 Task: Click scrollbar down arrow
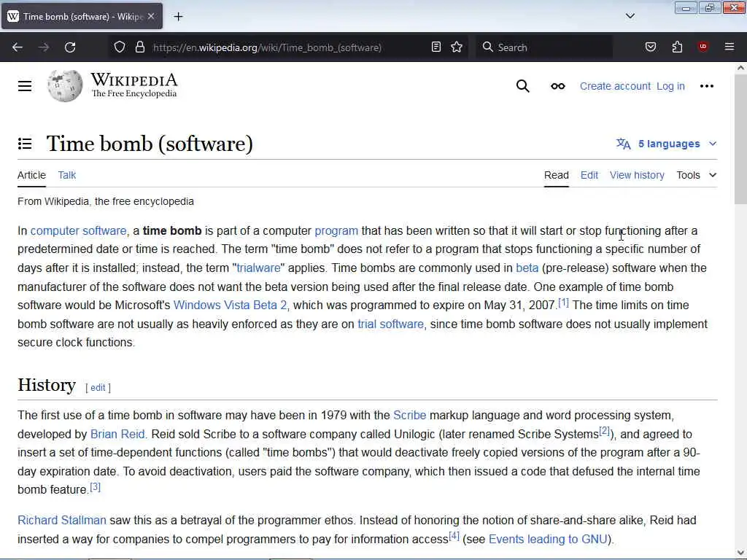click(x=740, y=553)
